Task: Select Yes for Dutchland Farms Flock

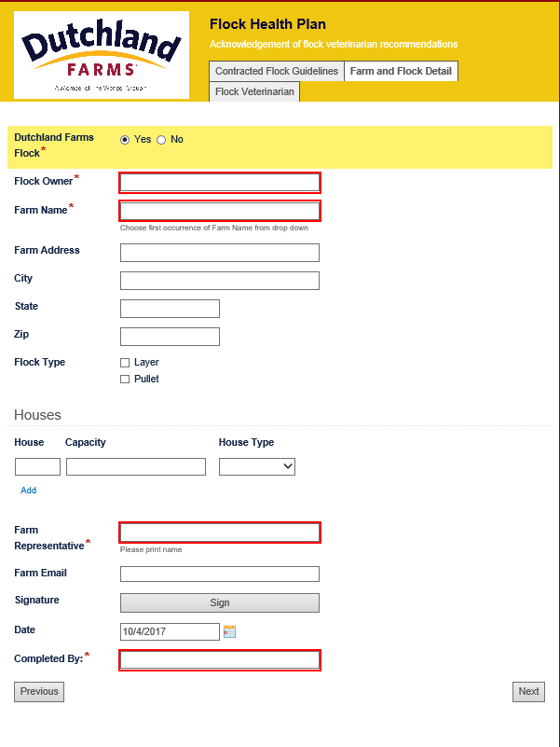Action: [125, 140]
